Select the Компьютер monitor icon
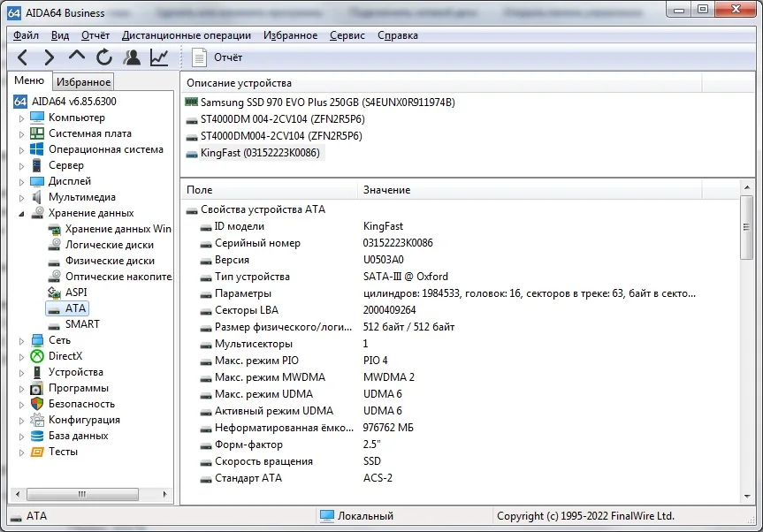Screen dimensions: 763x532 (x=37, y=118)
